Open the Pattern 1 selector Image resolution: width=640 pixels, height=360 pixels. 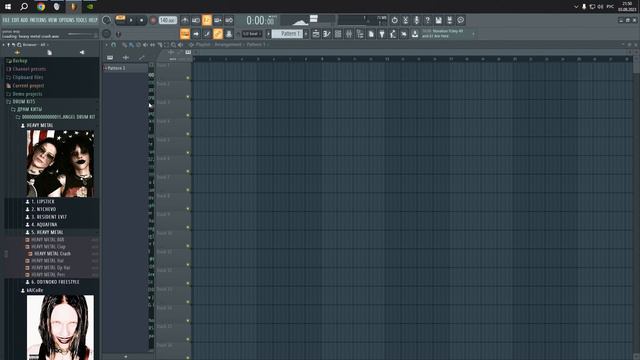coord(288,34)
